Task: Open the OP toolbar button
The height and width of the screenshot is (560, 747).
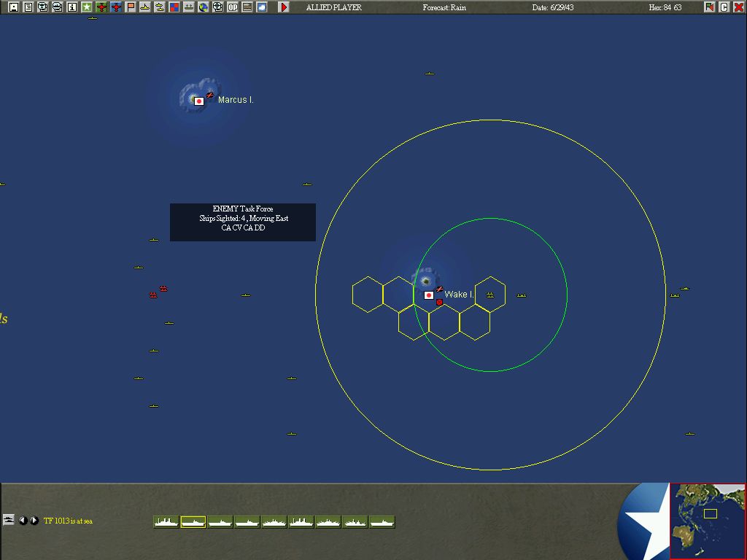Action: 233,7
